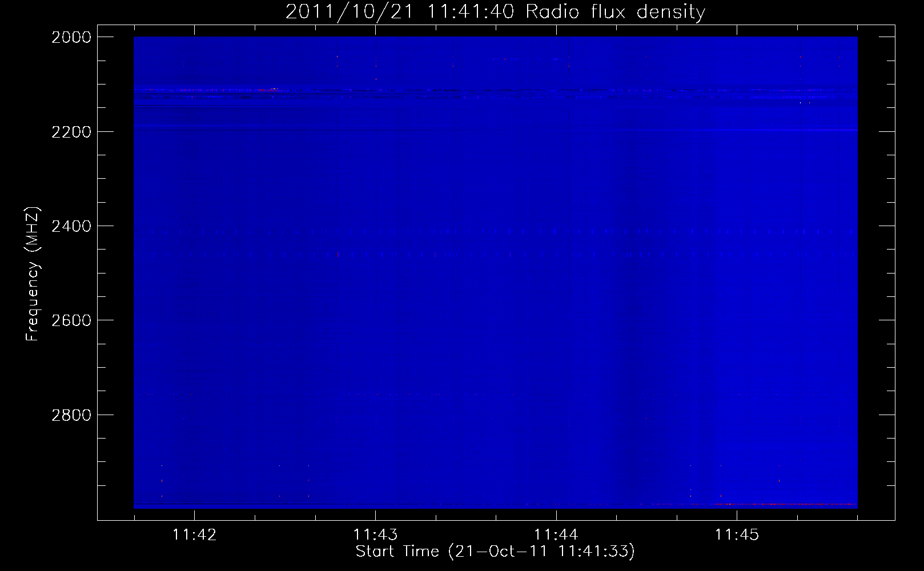Click the 11:42 time tick label
The width and height of the screenshot is (924, 571).
(x=195, y=534)
